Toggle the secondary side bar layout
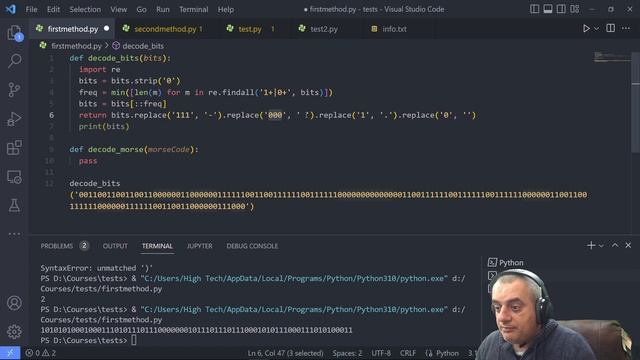Viewport: 640px width, 360px height. tap(561, 9)
